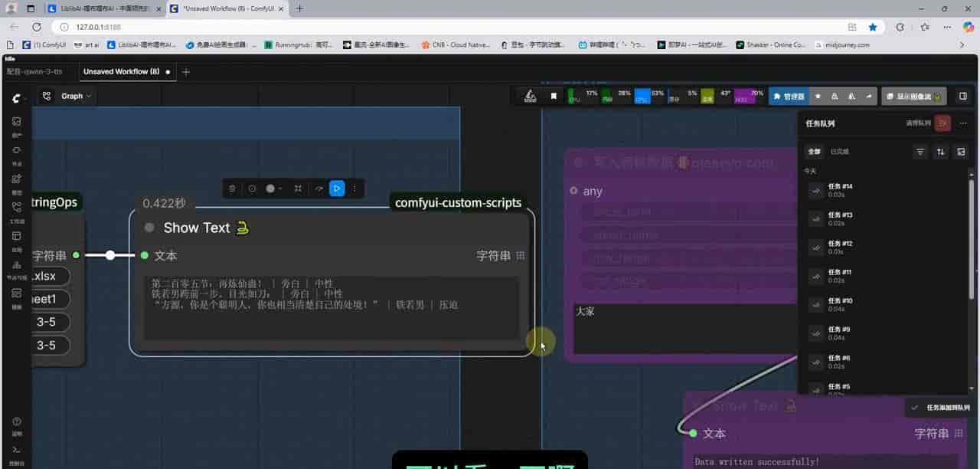The height and width of the screenshot is (469, 980).
Task: Click the node info icon in selection toolbar
Action: [x=252, y=189]
